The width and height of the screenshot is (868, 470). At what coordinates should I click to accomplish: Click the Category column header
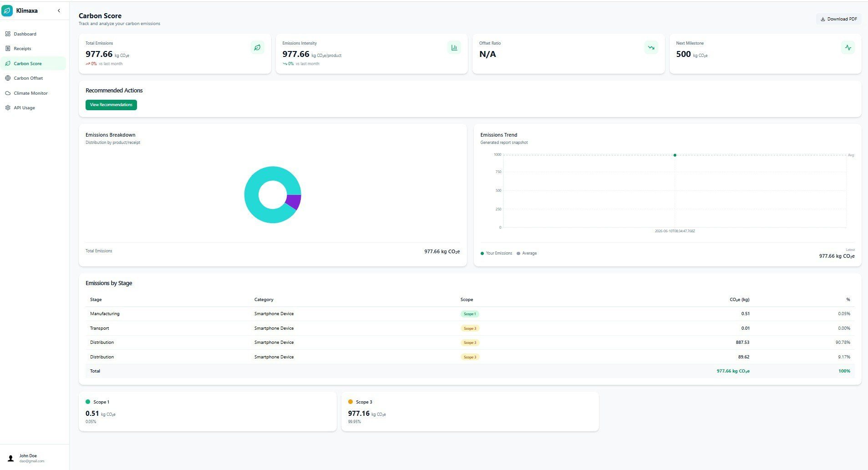(264, 300)
